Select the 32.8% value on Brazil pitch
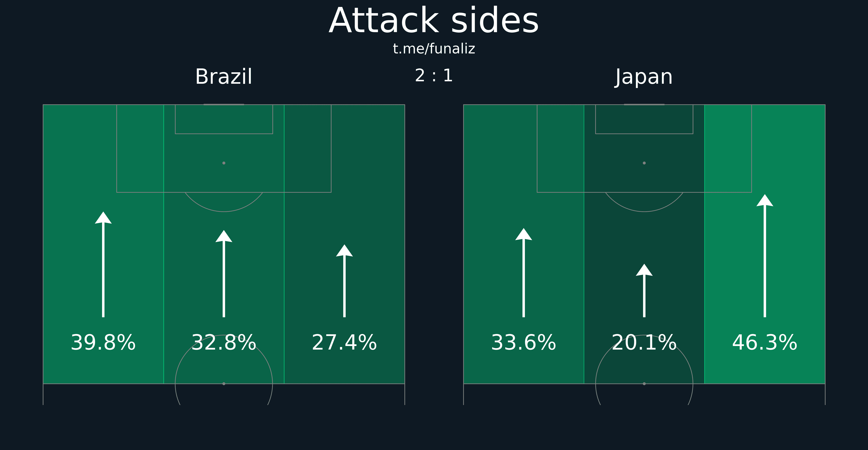 [224, 343]
